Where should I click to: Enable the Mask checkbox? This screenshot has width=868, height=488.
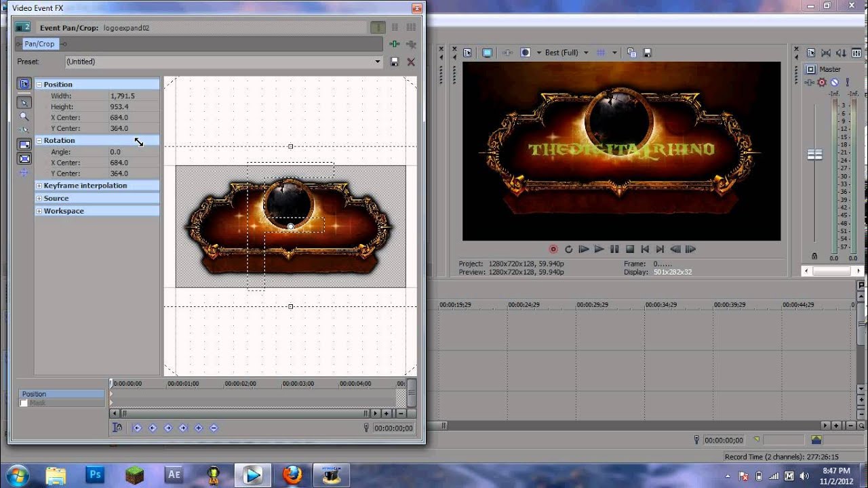24,403
